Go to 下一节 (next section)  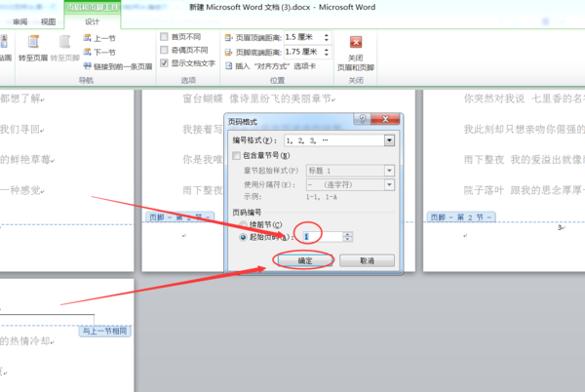pyautogui.click(x=99, y=52)
